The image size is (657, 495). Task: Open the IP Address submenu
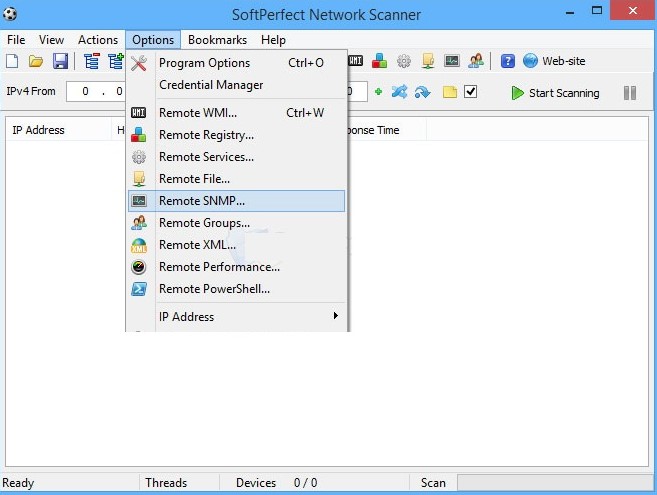click(236, 316)
